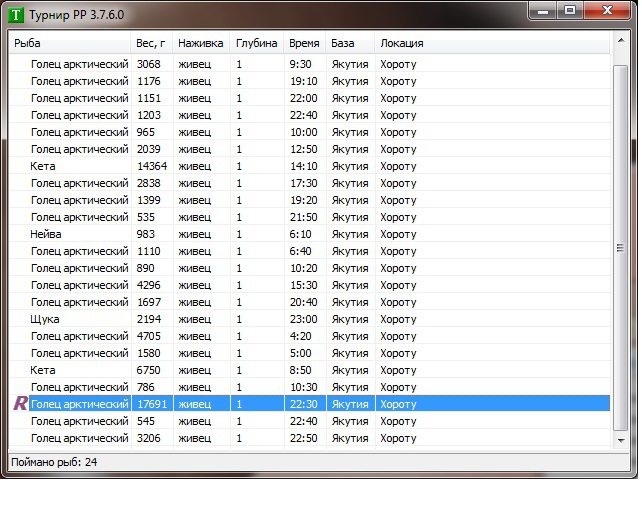The width and height of the screenshot is (642, 525).
Task: Sort list by Вес, г column header
Action: pos(151,43)
